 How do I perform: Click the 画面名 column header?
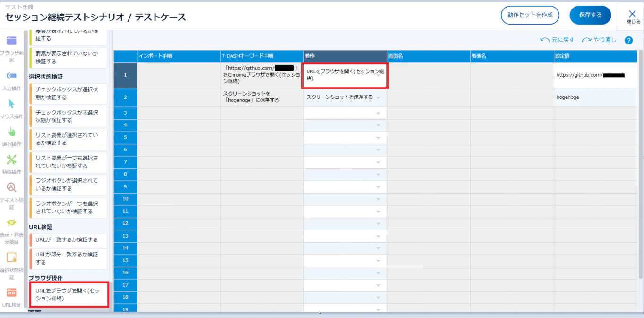click(x=428, y=56)
